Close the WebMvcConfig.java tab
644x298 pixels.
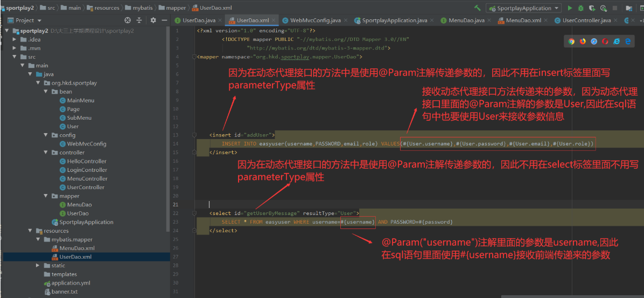345,20
